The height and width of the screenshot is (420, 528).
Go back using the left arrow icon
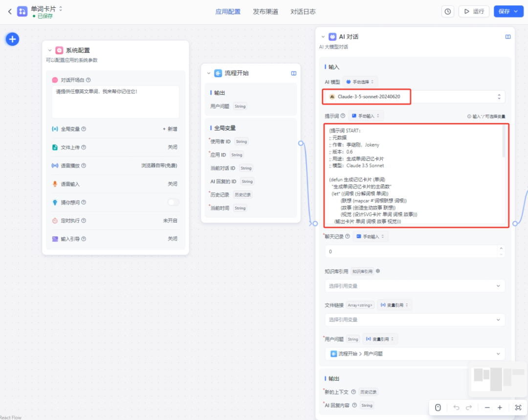click(10, 11)
